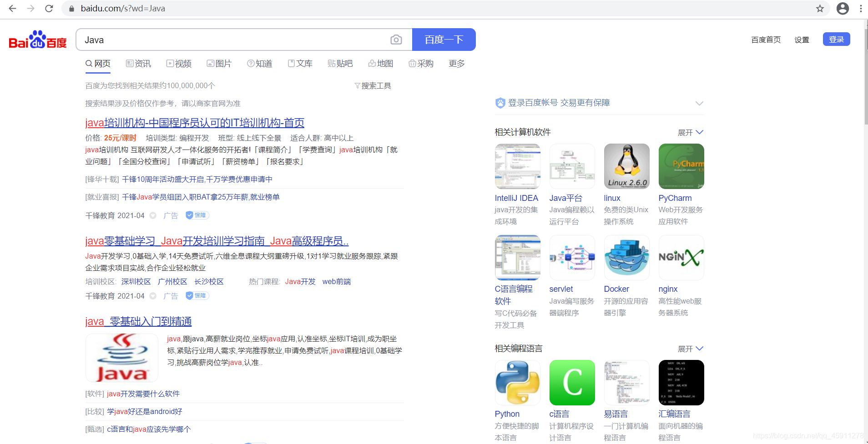Open IntelliJ IDEA software thumbnail

518,166
